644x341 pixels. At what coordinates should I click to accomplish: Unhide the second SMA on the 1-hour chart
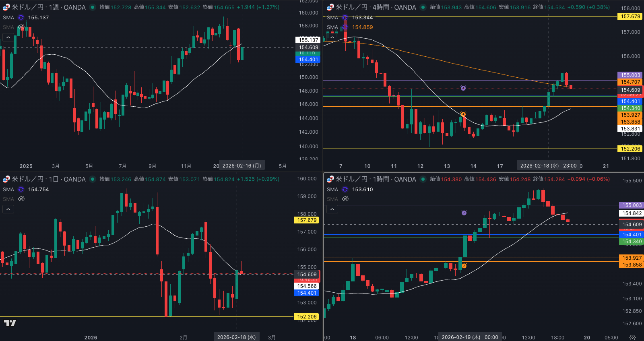[x=345, y=199]
